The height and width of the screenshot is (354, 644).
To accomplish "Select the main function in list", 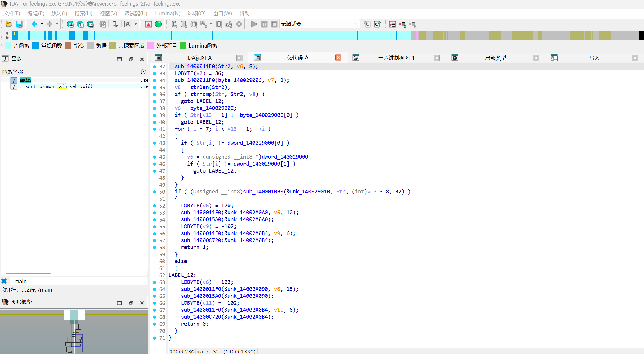I will (26, 80).
